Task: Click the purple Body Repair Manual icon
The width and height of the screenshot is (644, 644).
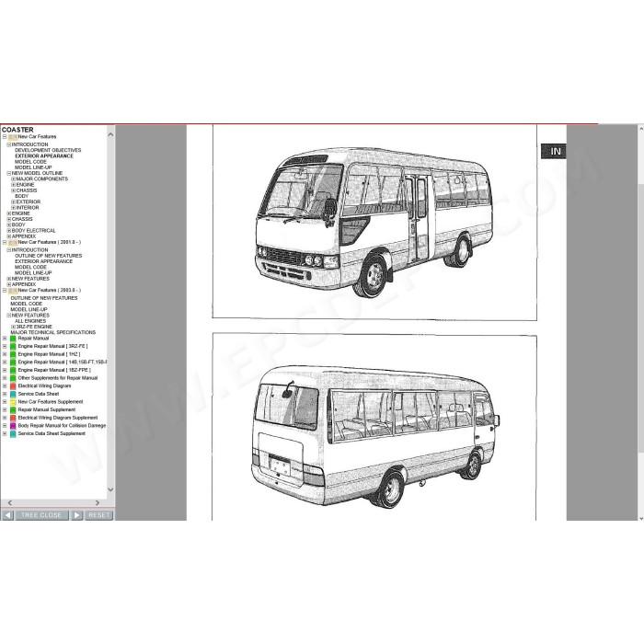Action: tap(13, 426)
